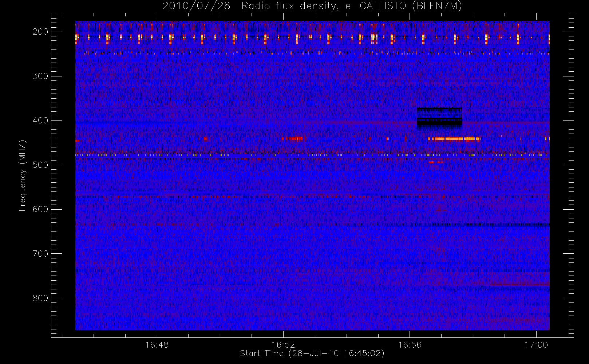Click the 16:48 time tick label

157,345
